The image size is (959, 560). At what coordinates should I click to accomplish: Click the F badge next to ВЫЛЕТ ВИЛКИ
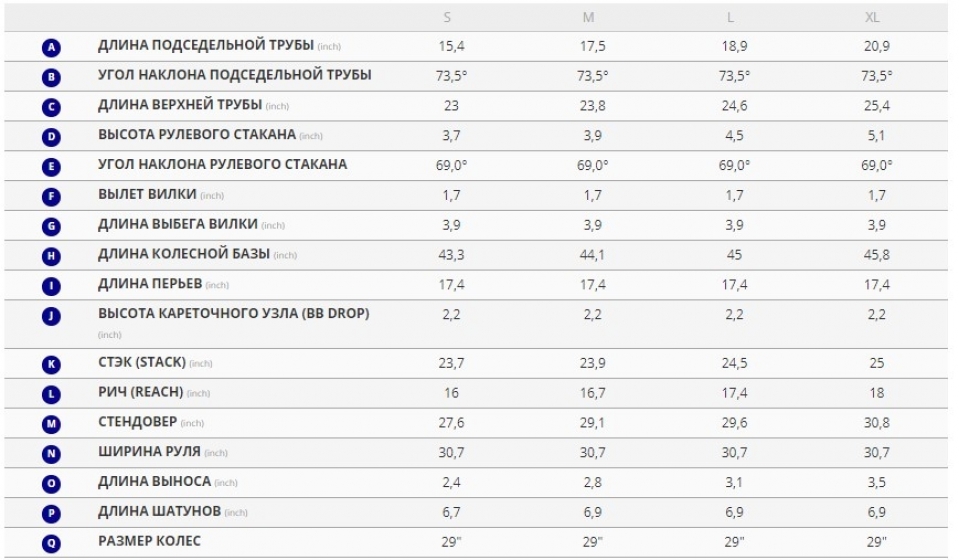point(51,196)
